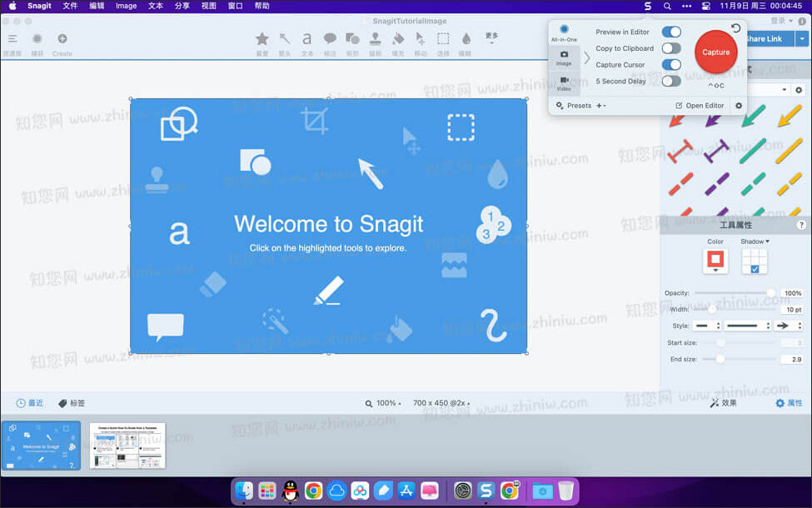Open the Shadow dropdown
Screen dimensions: 812x508
pyautogui.click(x=755, y=242)
